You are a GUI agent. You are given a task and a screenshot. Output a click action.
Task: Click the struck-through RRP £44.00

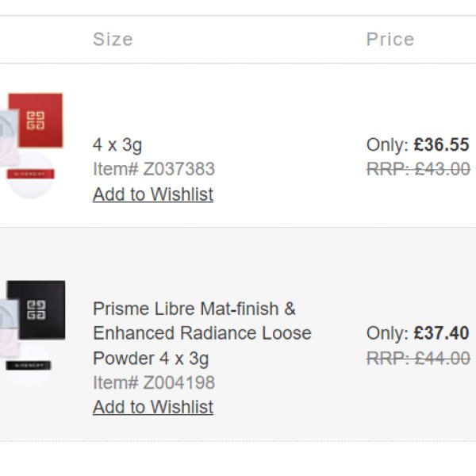coord(418,358)
